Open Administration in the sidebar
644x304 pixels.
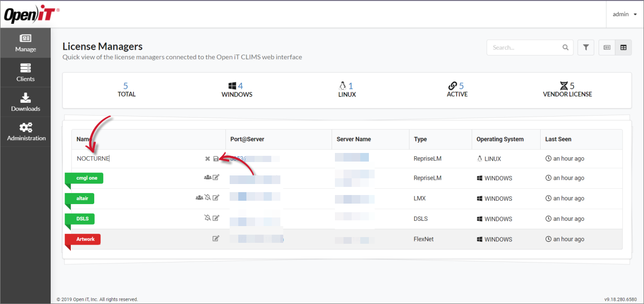click(x=26, y=132)
